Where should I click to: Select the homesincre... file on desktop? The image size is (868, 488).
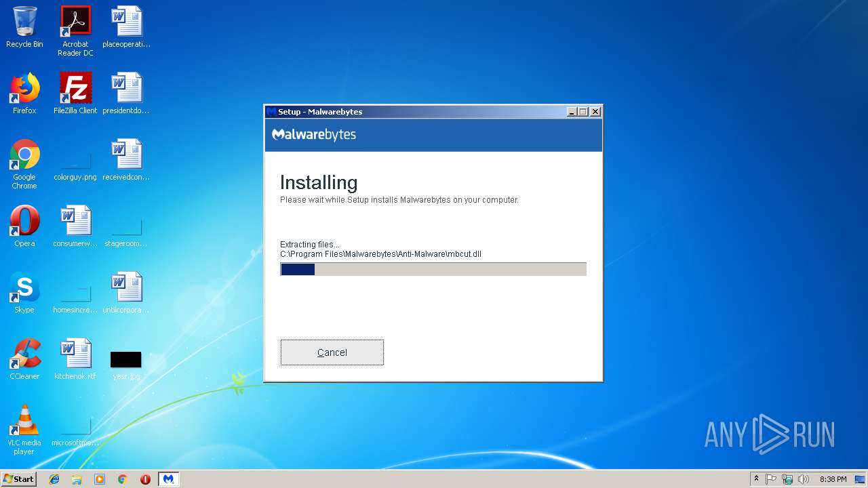pos(75,300)
